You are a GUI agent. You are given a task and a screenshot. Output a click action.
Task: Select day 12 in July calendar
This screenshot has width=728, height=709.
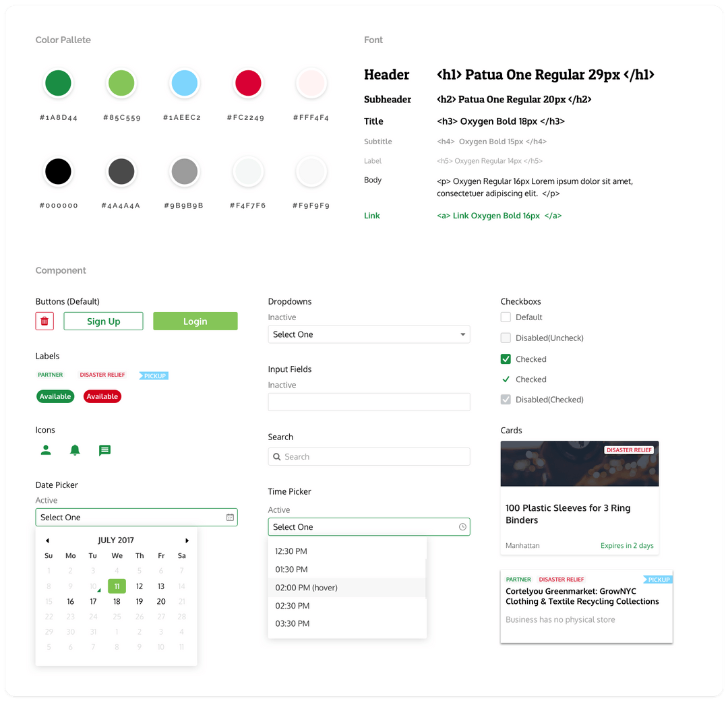(139, 586)
